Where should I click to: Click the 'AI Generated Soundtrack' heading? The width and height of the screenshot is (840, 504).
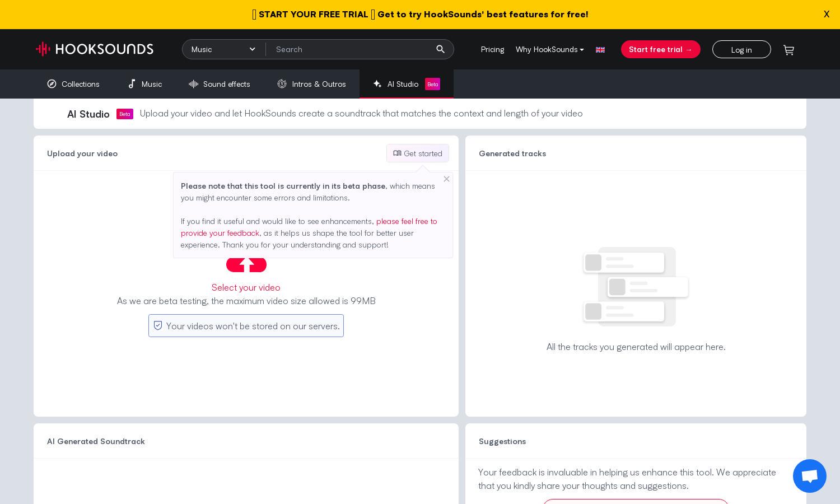96,441
